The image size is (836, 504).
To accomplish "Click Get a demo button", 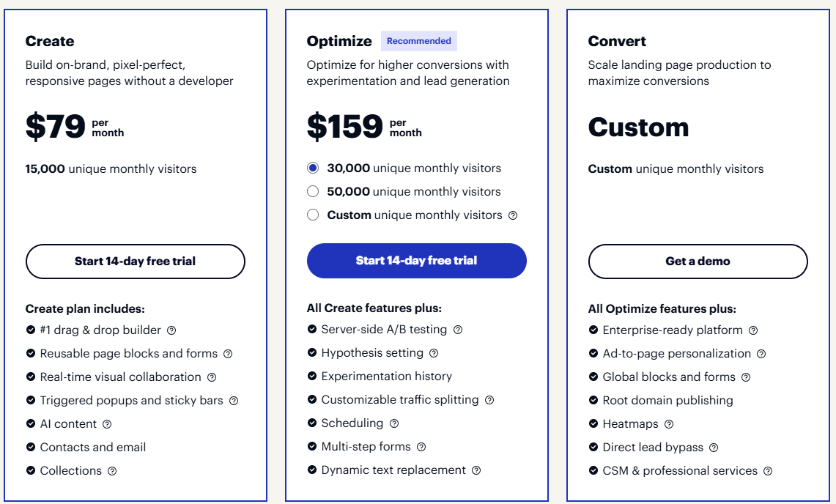I will (698, 262).
